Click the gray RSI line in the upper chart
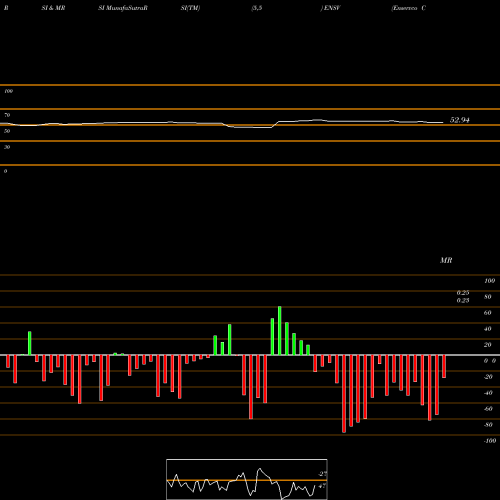The image size is (500, 500). [x=222, y=124]
